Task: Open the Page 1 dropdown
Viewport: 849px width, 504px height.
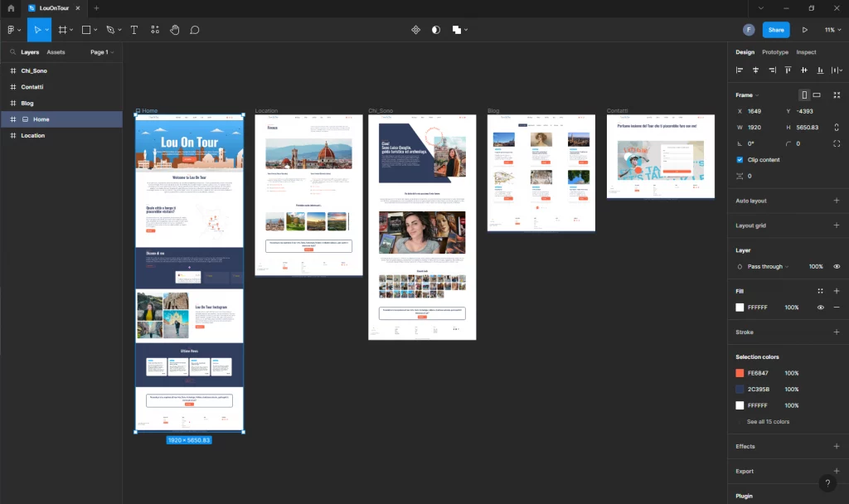Action: click(x=102, y=52)
